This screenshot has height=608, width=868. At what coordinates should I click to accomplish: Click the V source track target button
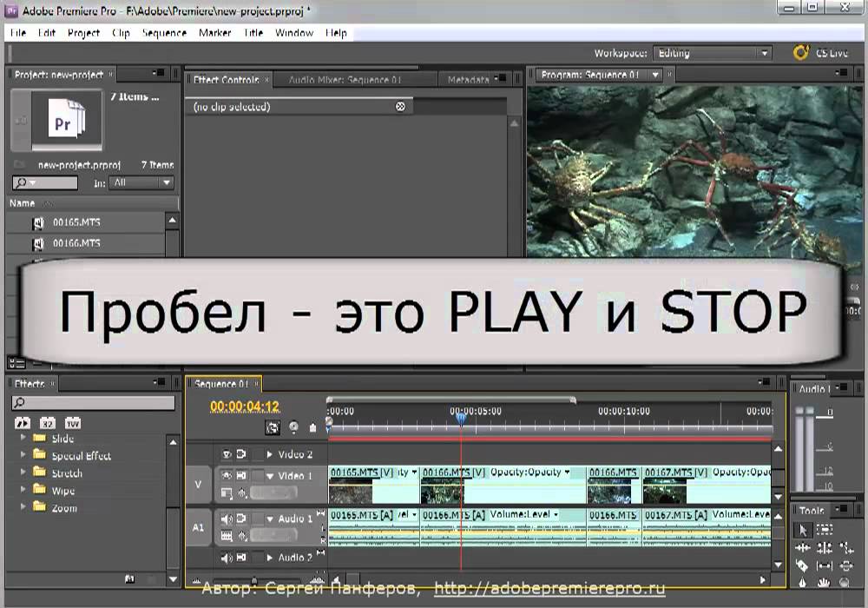pyautogui.click(x=198, y=485)
